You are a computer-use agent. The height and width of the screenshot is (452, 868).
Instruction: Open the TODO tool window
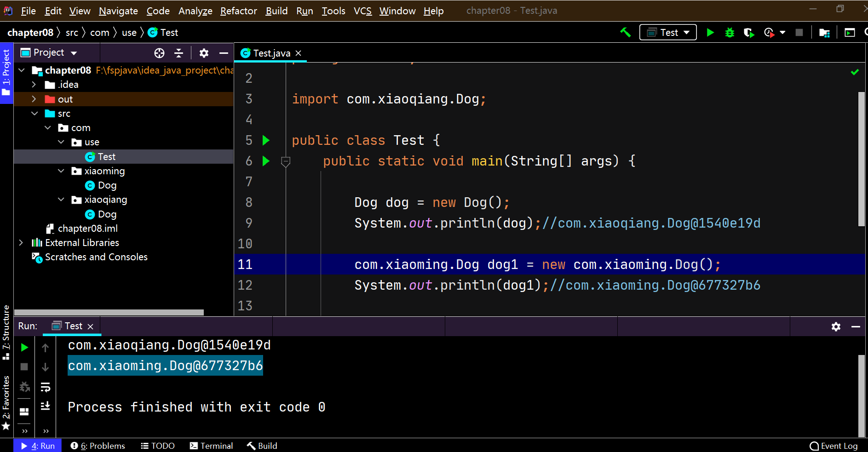coord(158,446)
